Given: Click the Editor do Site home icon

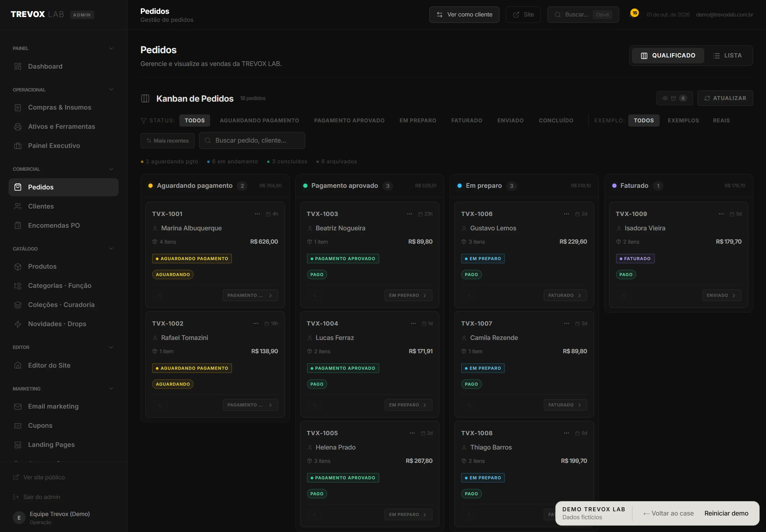Looking at the screenshot, I should point(18,365).
